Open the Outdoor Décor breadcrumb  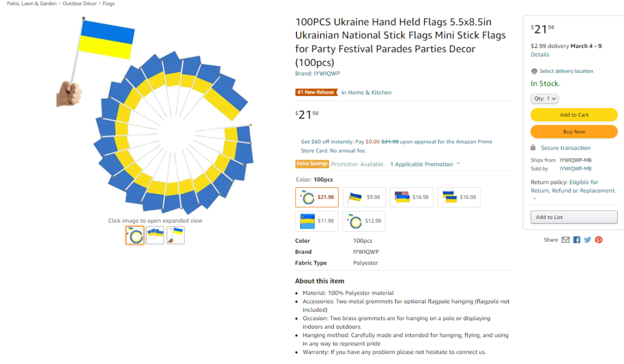pyautogui.click(x=80, y=4)
